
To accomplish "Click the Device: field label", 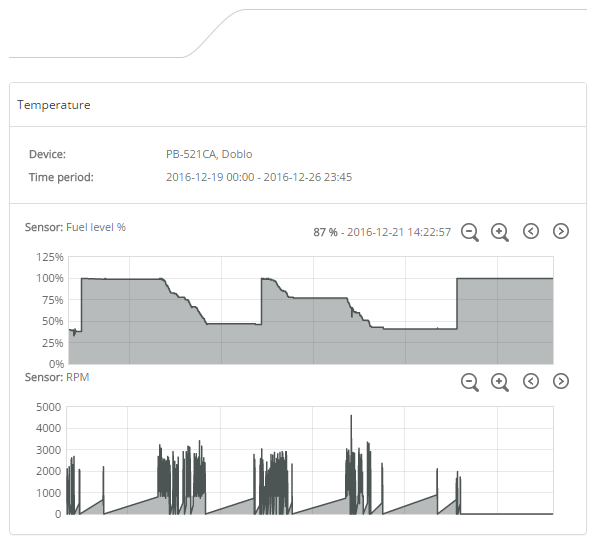I will coord(47,154).
